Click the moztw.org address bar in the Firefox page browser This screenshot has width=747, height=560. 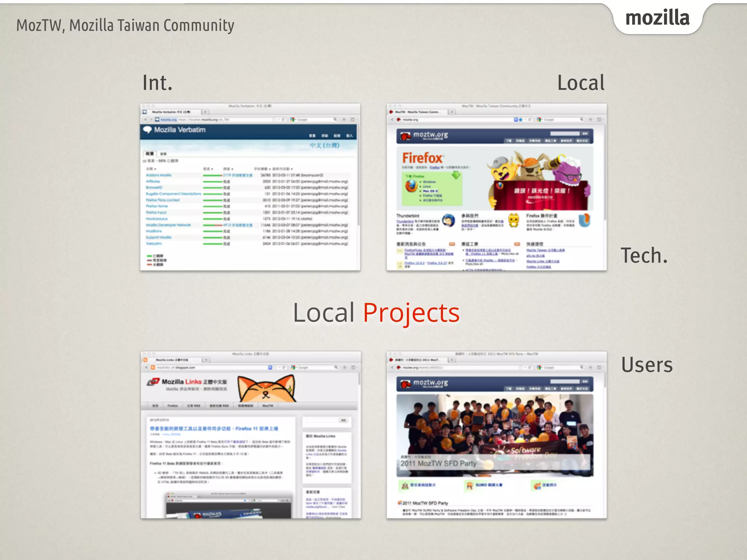point(461,120)
